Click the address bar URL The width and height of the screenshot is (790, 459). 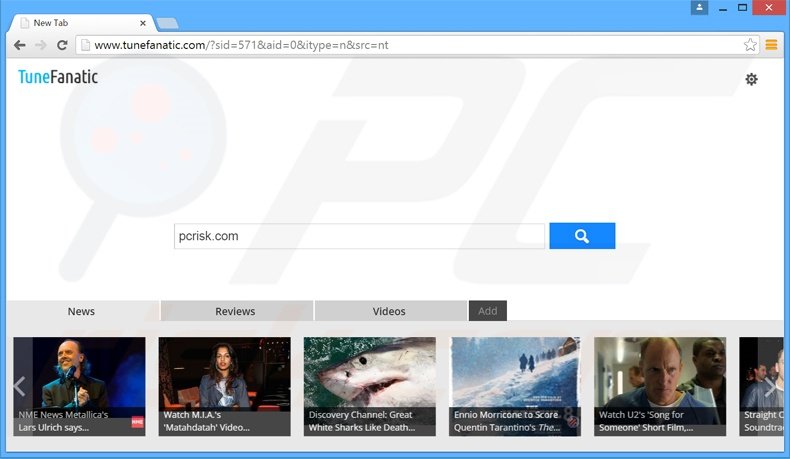pos(241,45)
